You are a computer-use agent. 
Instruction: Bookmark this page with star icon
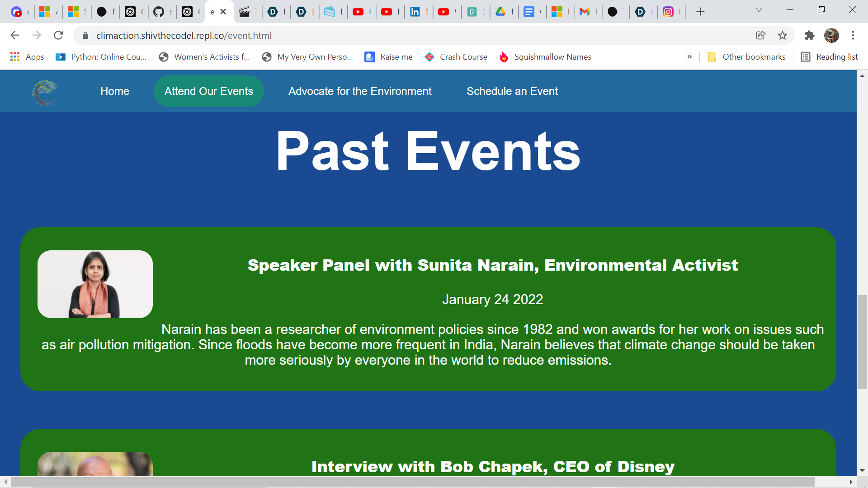(783, 35)
